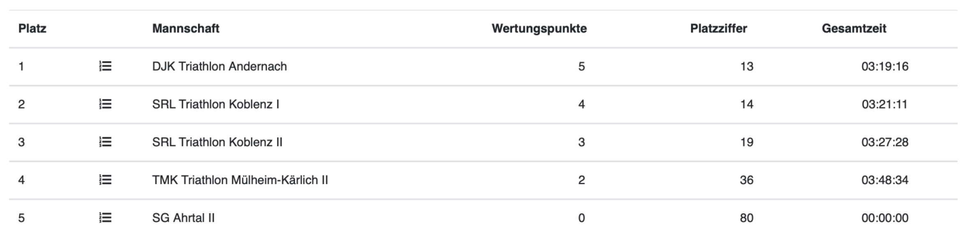
Task: Select team name SRL Triathlon Koblenz II
Action: pyautogui.click(x=217, y=142)
